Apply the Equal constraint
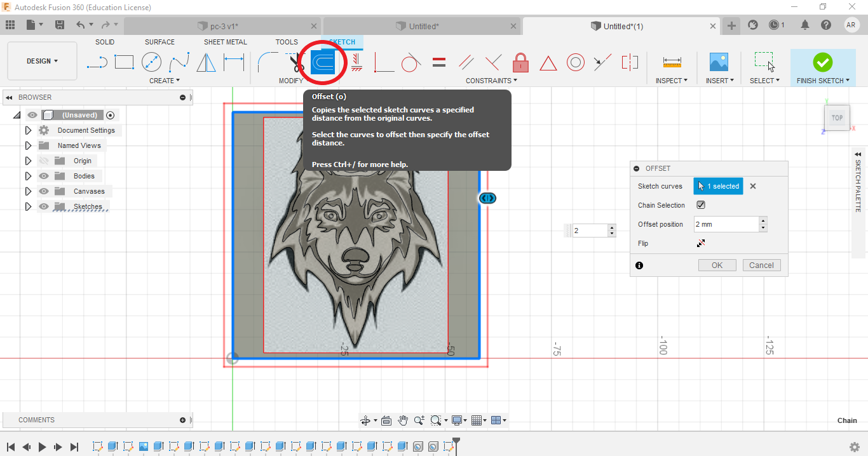Viewport: 868px width, 456px height. coord(438,62)
